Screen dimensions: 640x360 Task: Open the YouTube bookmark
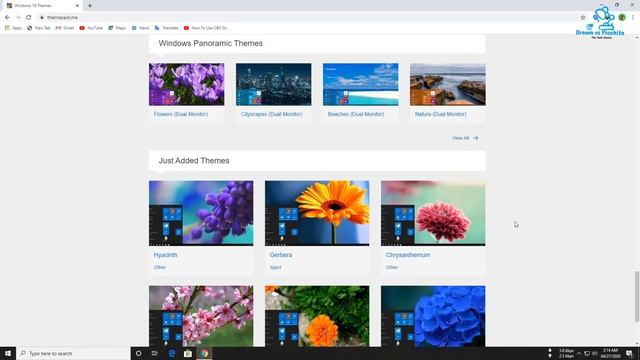point(91,28)
